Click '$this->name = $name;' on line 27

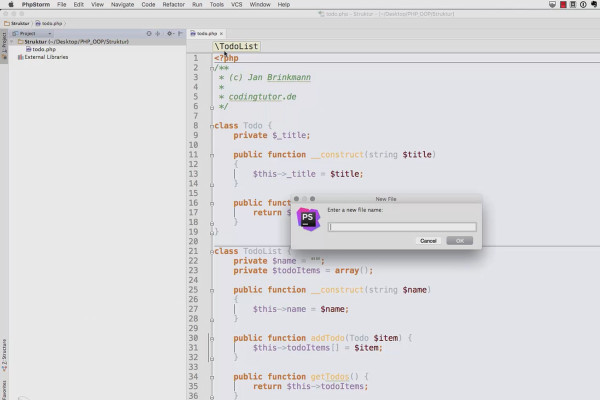pos(301,309)
